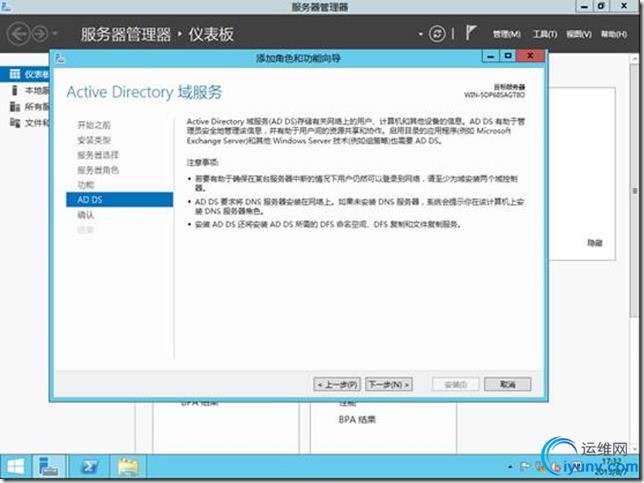The width and height of the screenshot is (644, 483).
Task: Click the target server name text
Action: coord(494,95)
